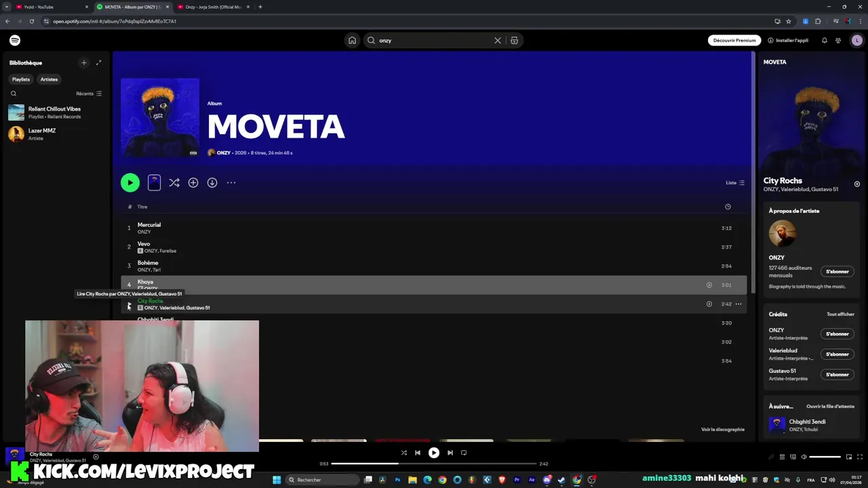Toggle repeat in the player bar
Image resolution: width=868 pixels, height=488 pixels.
coord(464,453)
